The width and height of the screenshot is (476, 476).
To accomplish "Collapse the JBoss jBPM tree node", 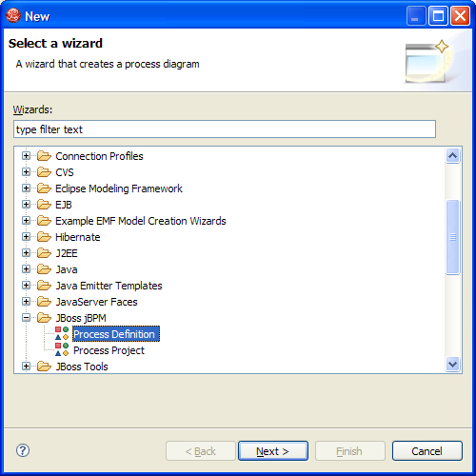I will (27, 318).
